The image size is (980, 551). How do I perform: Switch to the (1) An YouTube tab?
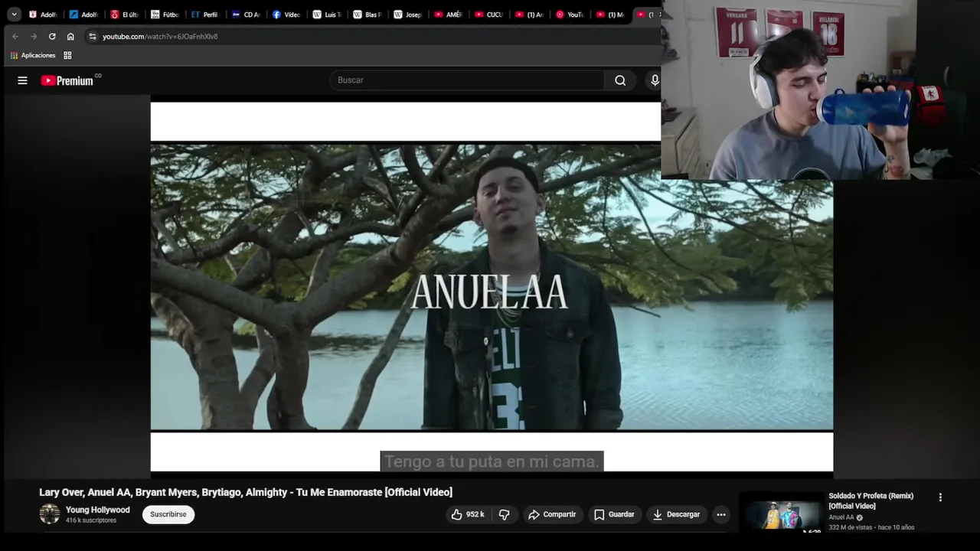530,15
